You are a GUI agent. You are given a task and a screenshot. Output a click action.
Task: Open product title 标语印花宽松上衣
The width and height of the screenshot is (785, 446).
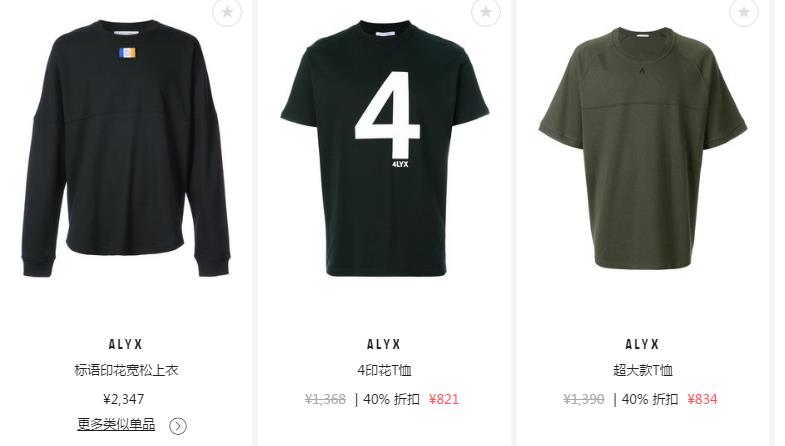pos(126,370)
